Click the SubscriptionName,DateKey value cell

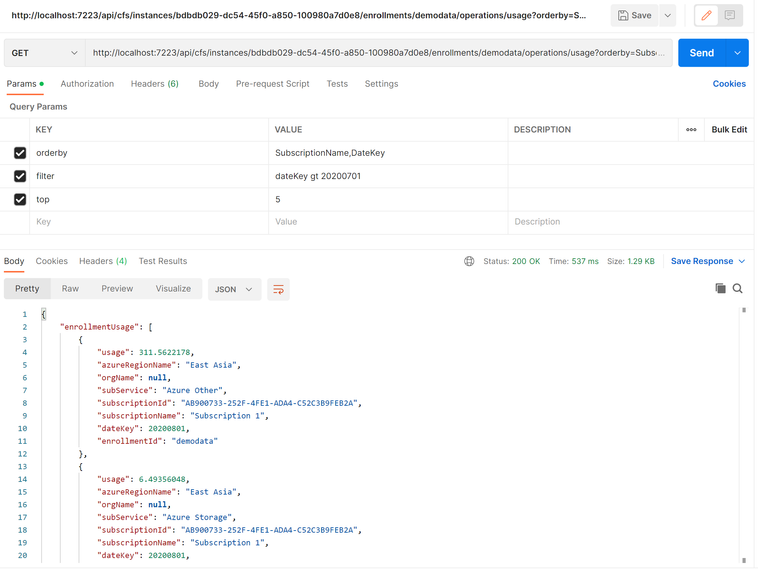click(x=388, y=153)
